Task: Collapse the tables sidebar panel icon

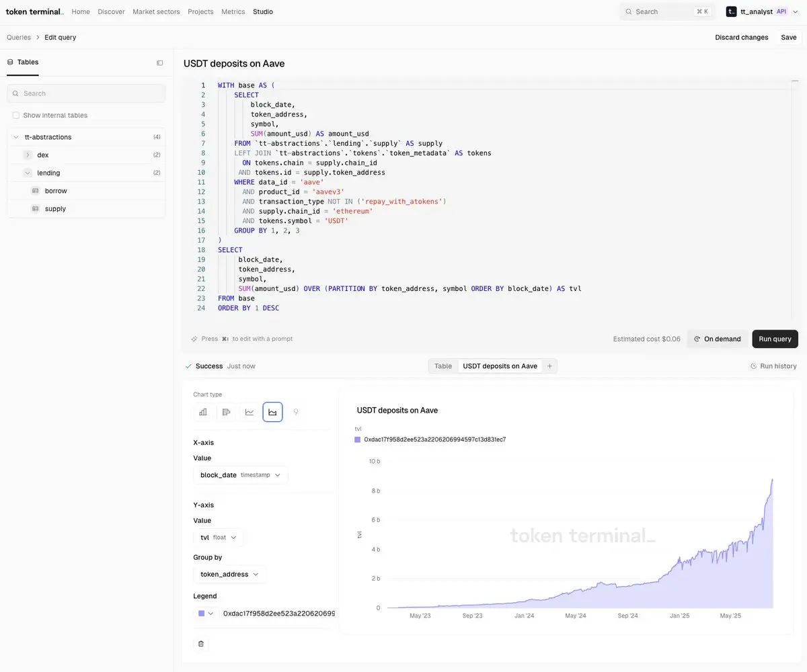Action: click(x=160, y=62)
